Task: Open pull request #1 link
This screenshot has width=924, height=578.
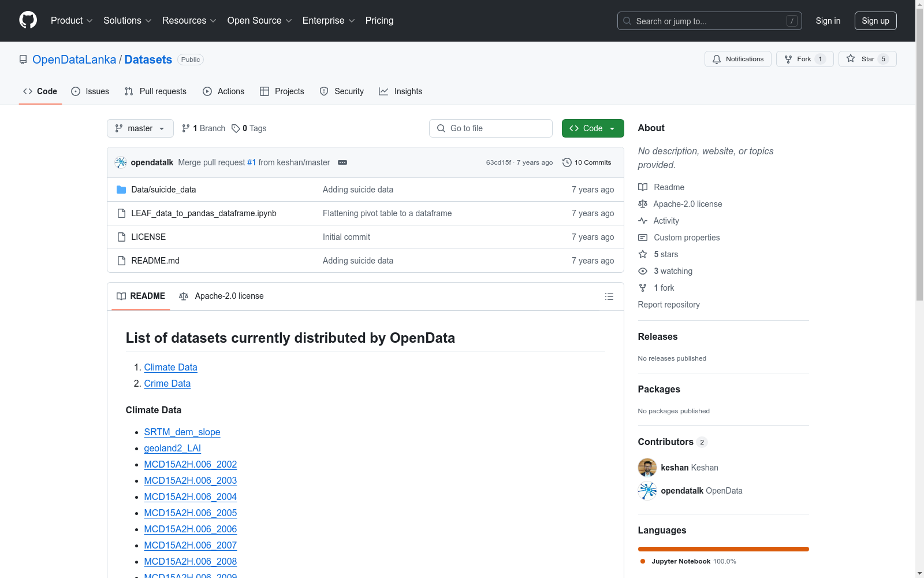Action: (x=252, y=162)
